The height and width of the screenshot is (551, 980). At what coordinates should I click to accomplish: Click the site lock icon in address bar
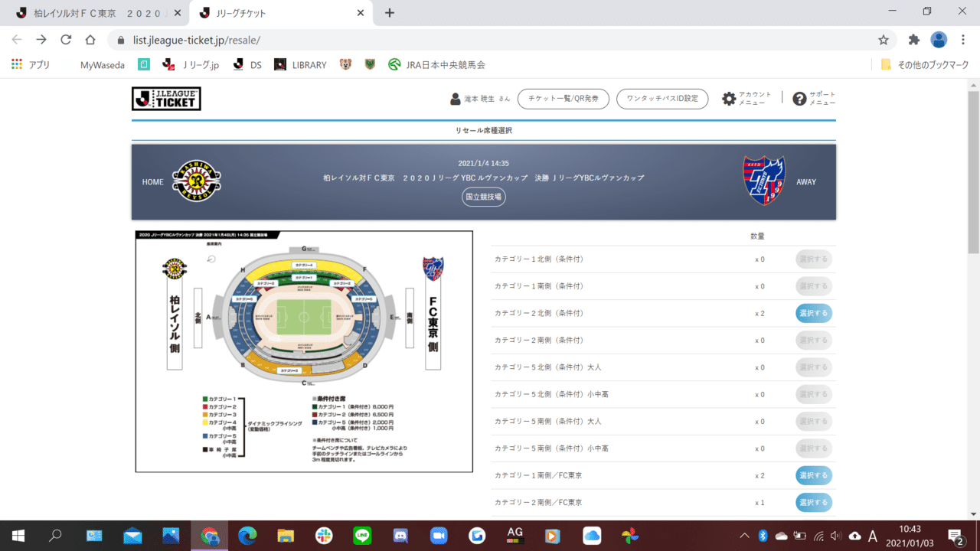120,40
